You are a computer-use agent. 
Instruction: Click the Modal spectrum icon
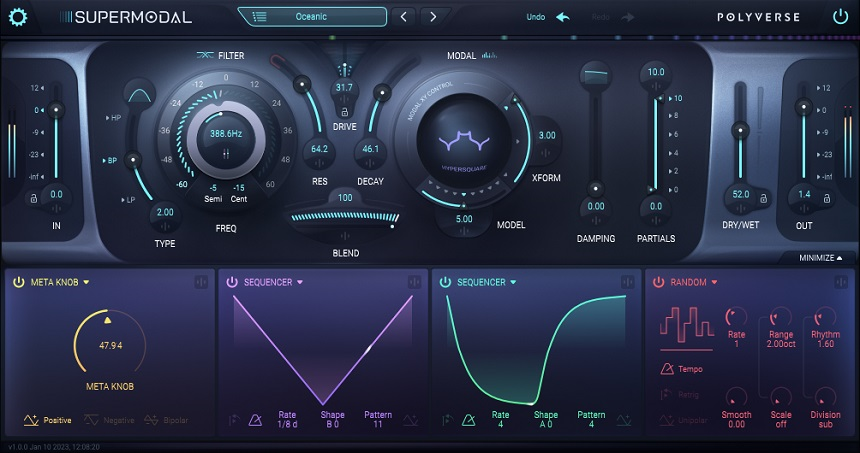pyautogui.click(x=489, y=55)
